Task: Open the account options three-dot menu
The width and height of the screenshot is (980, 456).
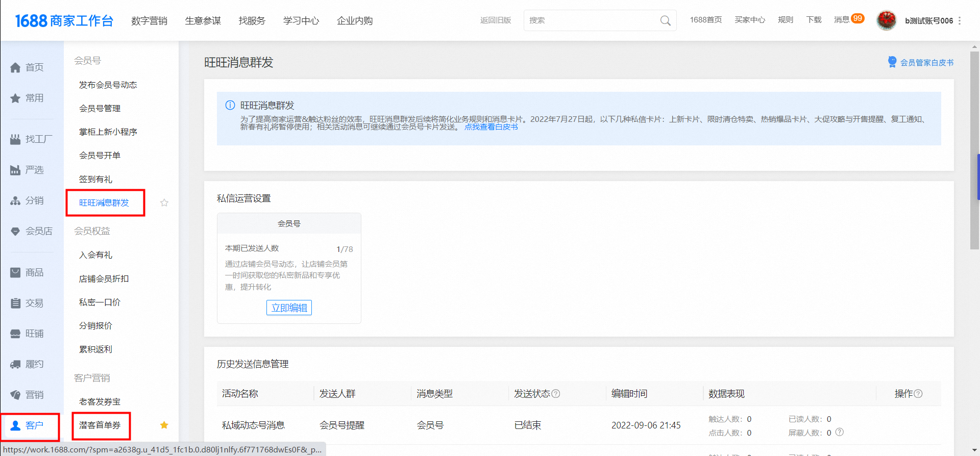Action: click(x=960, y=21)
